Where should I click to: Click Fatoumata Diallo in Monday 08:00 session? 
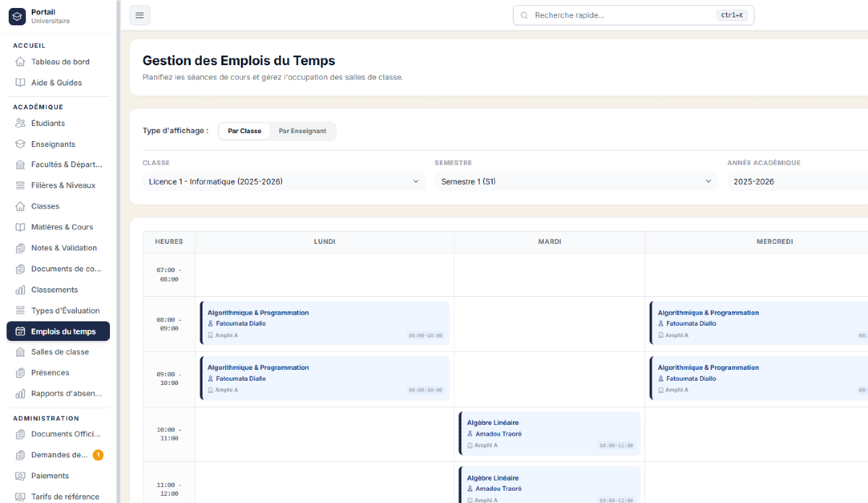point(241,324)
